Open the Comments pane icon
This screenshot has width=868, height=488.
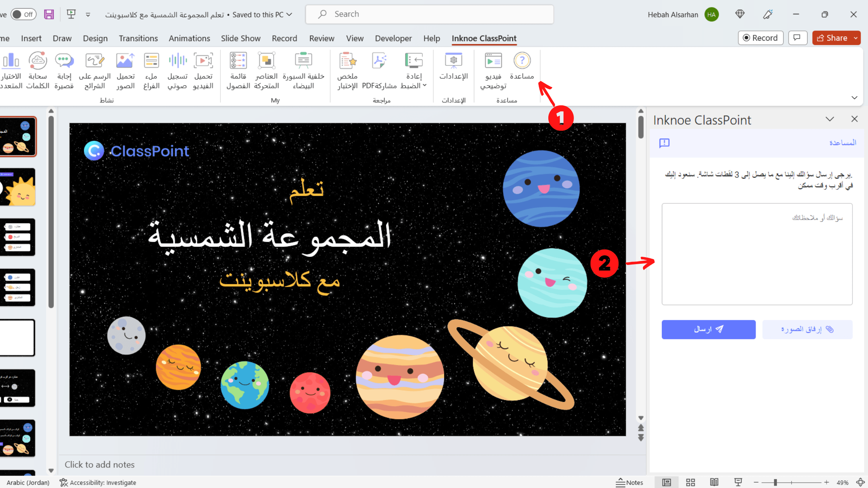[x=797, y=38]
